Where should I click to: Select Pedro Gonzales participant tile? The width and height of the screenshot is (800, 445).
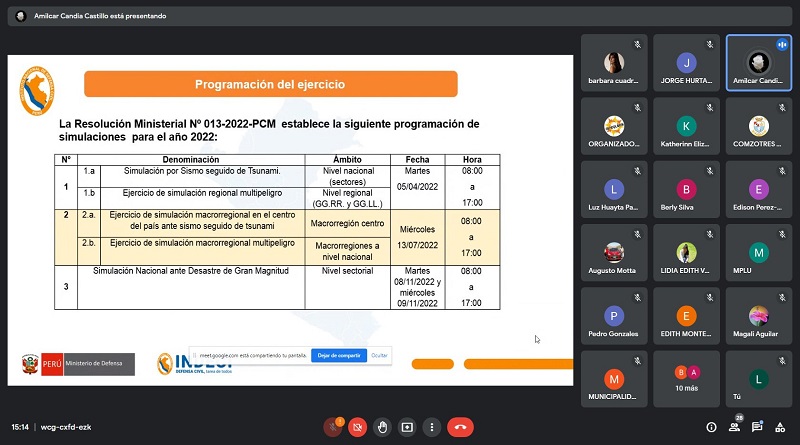(614, 315)
